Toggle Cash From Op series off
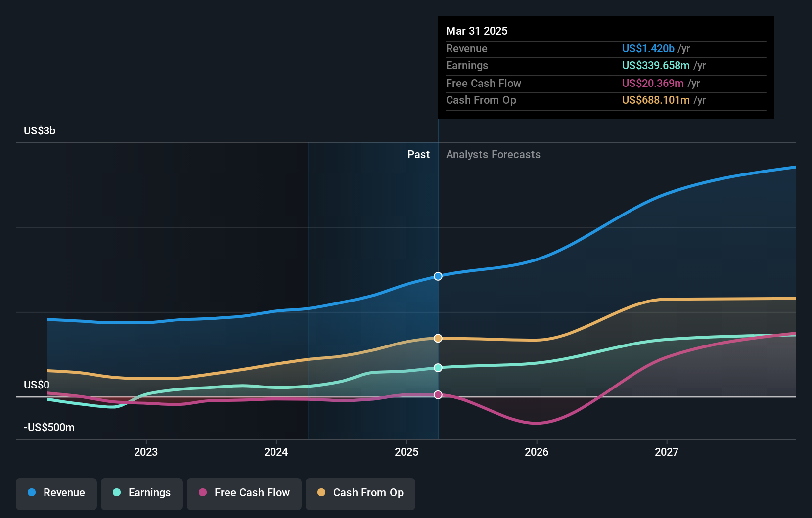812x518 pixels. 360,493
